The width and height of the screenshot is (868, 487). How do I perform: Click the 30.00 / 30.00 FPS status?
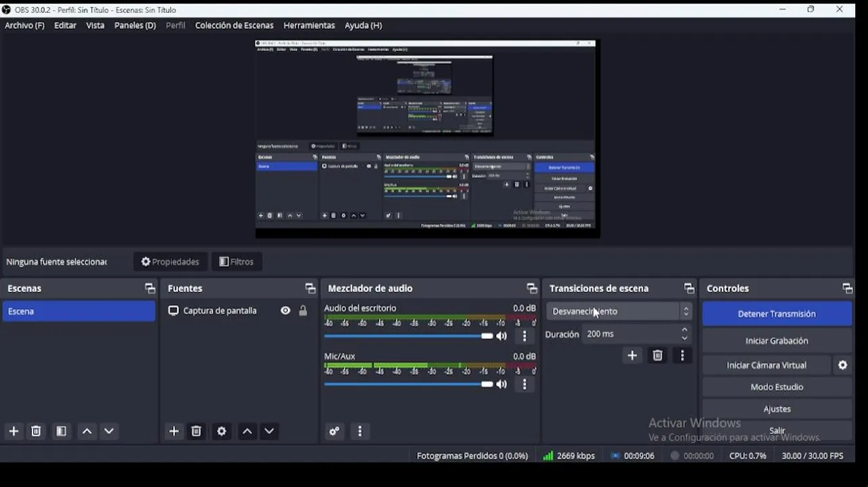click(x=812, y=456)
